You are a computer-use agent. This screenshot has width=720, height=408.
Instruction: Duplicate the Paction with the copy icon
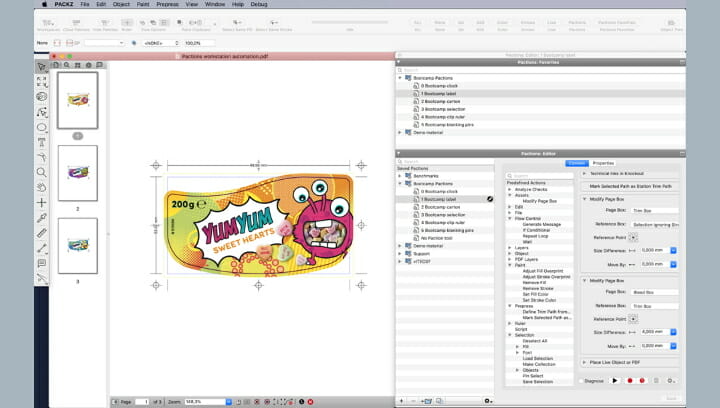click(439, 401)
